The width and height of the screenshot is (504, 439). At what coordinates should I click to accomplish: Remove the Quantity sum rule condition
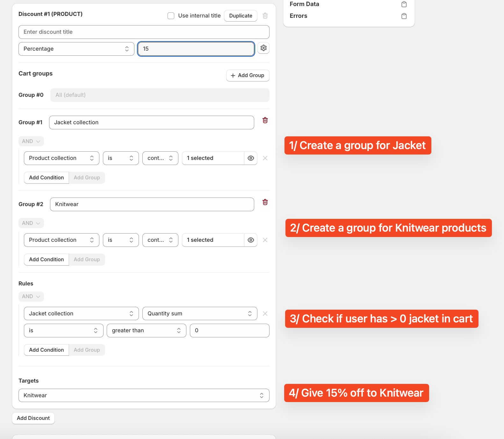265,314
